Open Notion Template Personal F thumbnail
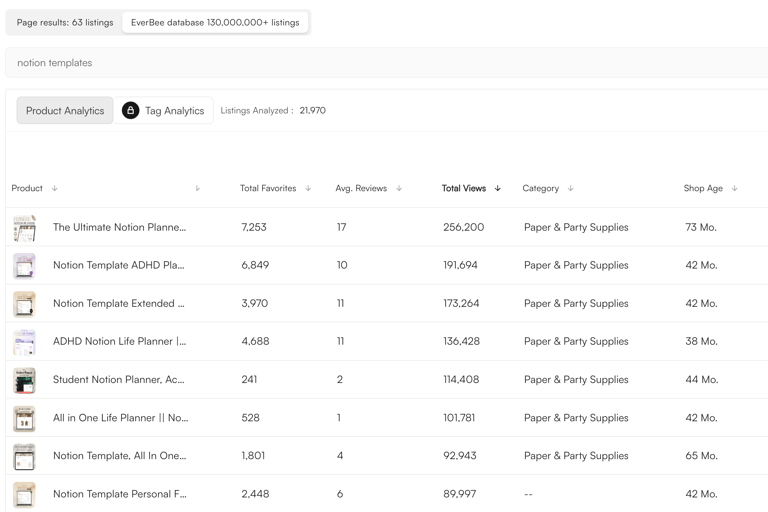The image size is (768, 512). [x=24, y=494]
